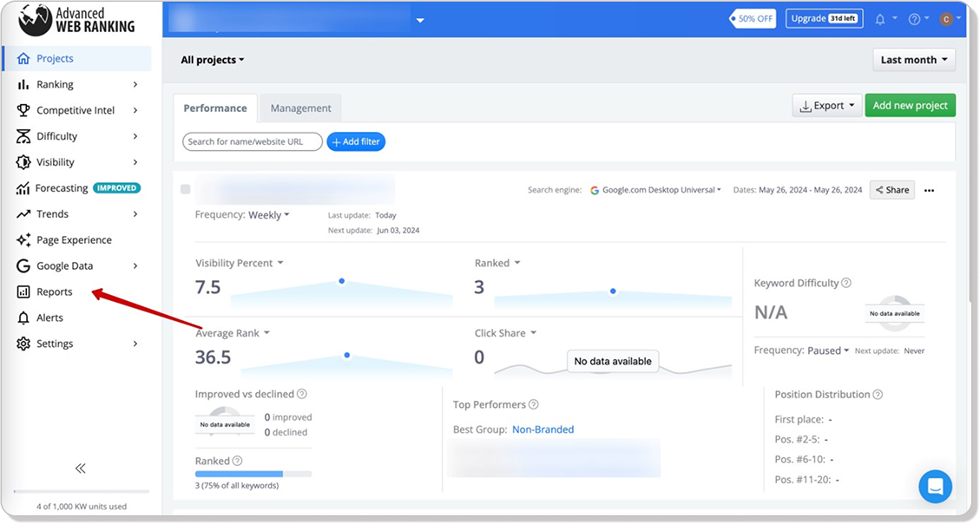Open the Ranked metric dropdown
The width and height of the screenshot is (980, 524).
(x=497, y=263)
